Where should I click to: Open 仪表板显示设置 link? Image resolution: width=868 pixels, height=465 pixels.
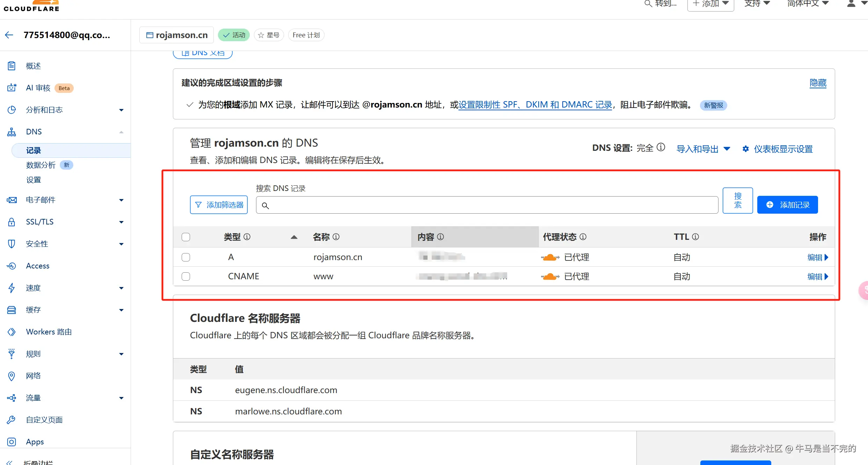[x=778, y=149]
